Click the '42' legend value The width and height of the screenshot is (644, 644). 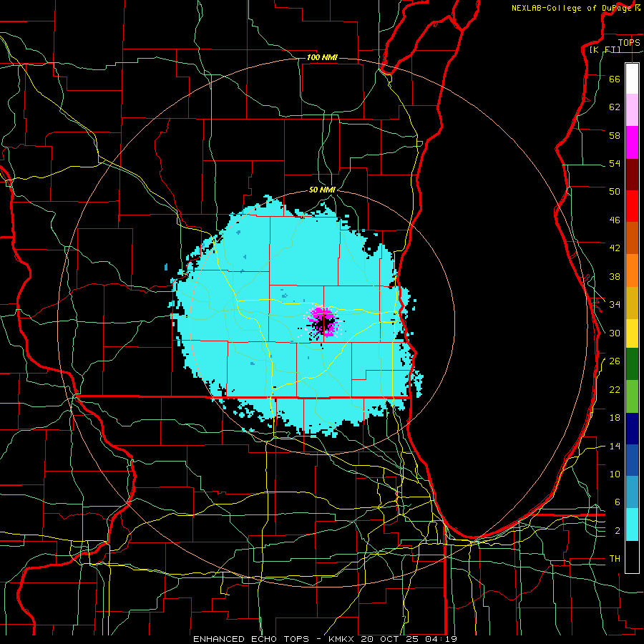click(615, 248)
